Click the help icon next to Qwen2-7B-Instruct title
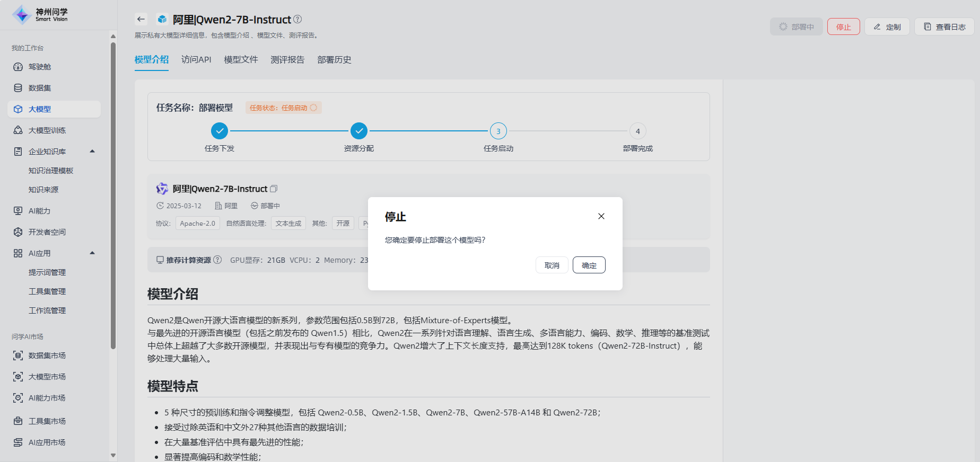This screenshot has height=462, width=980. 297,19
